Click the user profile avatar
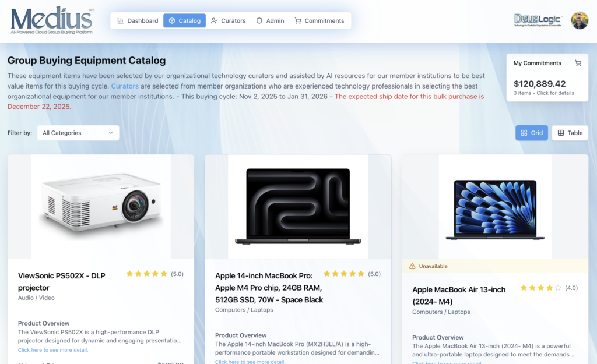This screenshot has width=597, height=364. click(x=580, y=20)
